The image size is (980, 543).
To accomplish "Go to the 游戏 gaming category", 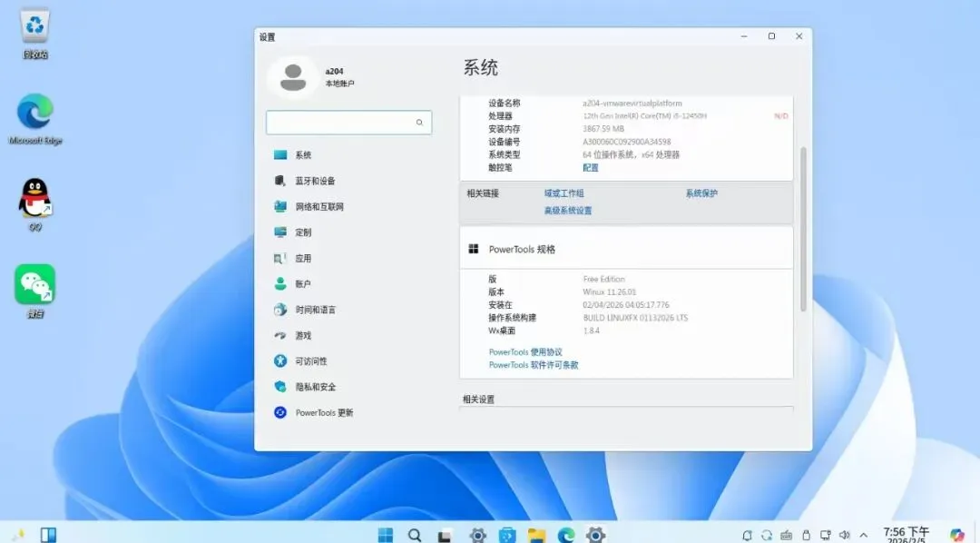I will (303, 335).
